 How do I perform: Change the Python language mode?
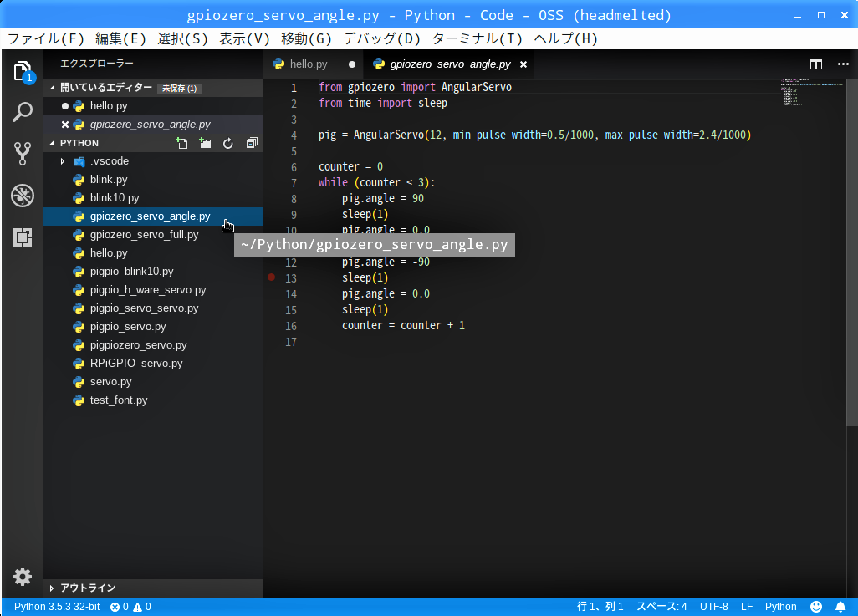pos(780,607)
